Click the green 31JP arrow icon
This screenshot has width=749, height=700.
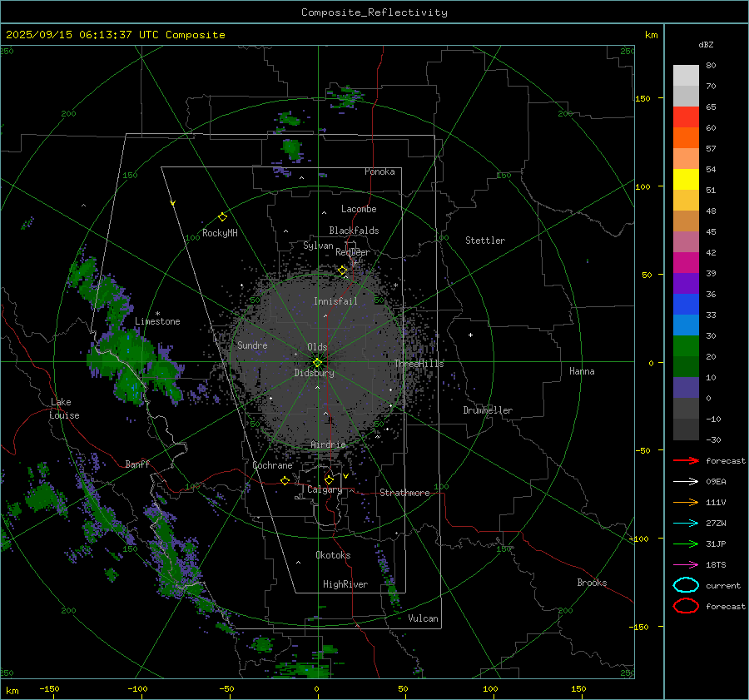click(x=686, y=544)
